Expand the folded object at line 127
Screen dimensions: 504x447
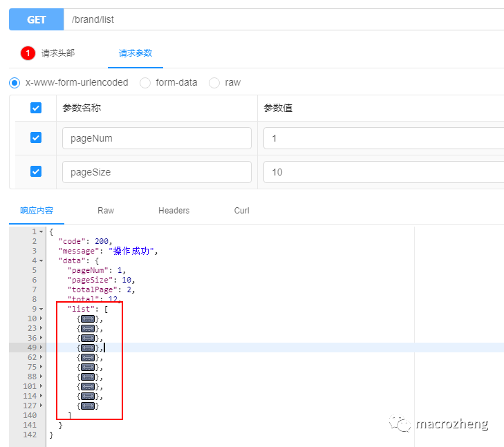click(41, 406)
